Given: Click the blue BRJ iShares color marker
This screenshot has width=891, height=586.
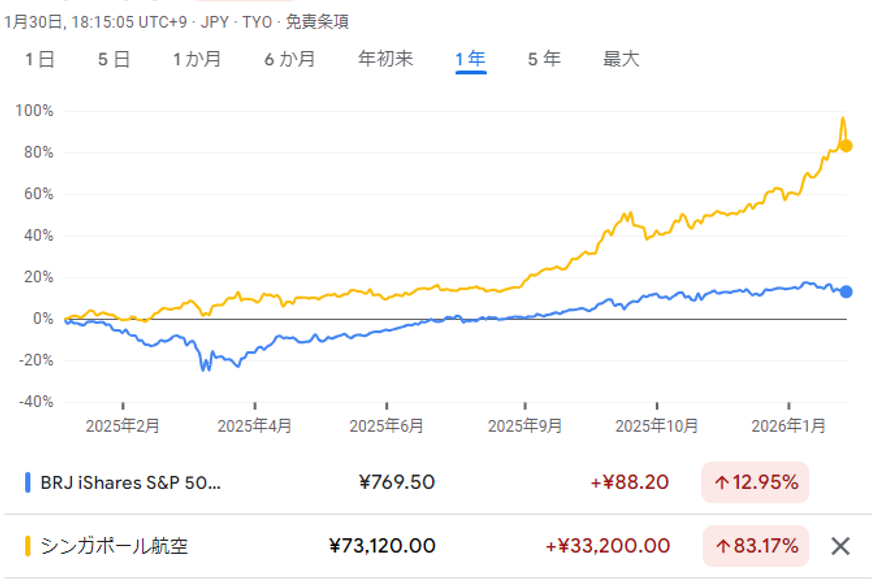Looking at the screenshot, I should click(x=28, y=483).
